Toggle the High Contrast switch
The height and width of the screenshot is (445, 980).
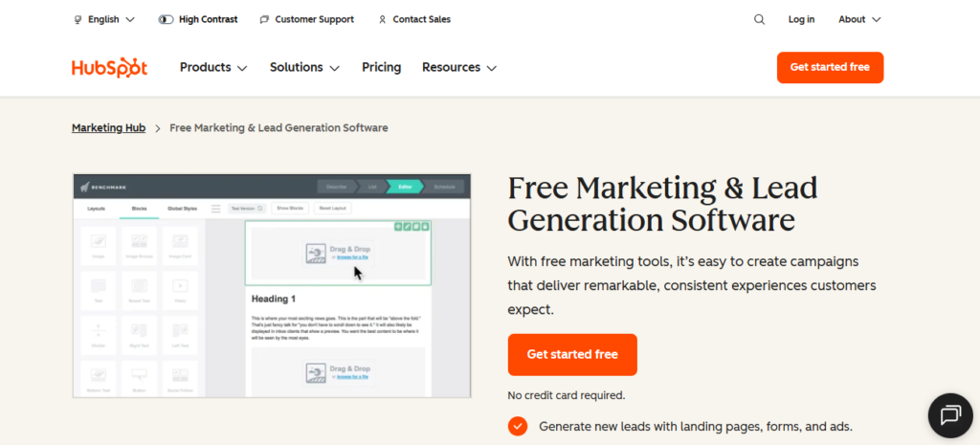point(167,19)
